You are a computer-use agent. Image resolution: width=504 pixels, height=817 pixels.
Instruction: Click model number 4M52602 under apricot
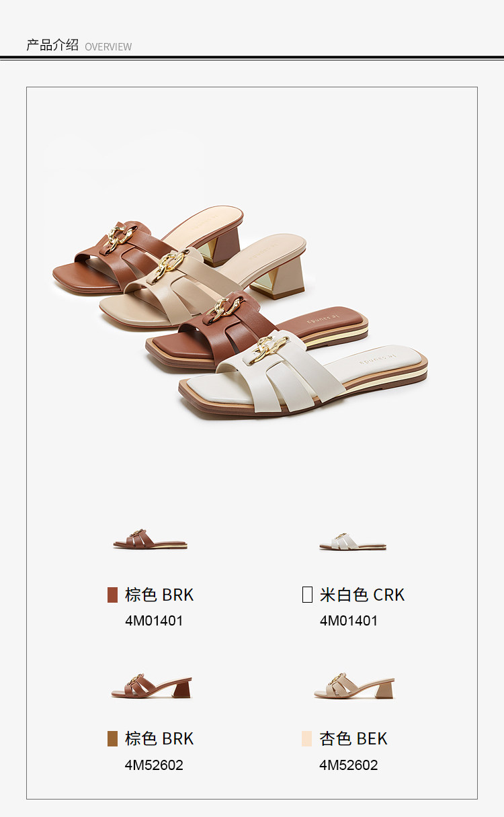click(349, 765)
